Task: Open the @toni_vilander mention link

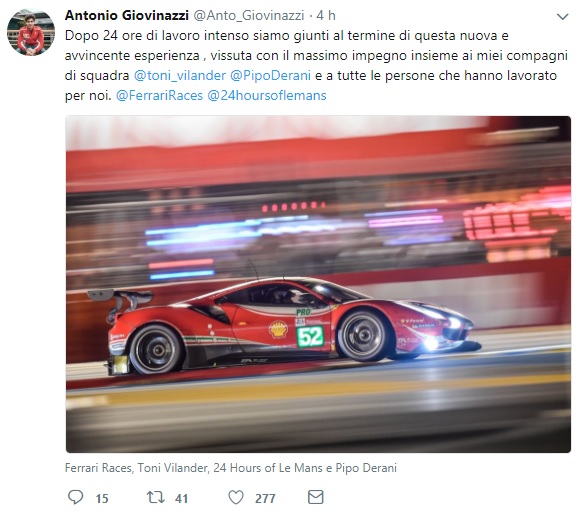Action: 180,75
